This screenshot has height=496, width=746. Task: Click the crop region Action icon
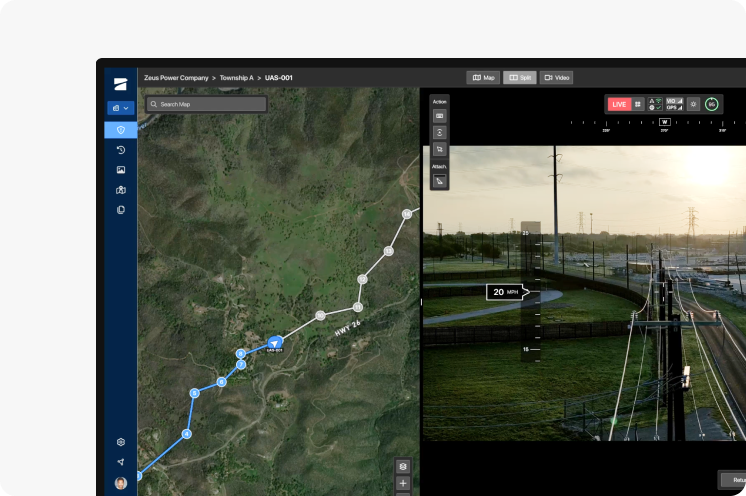pos(440,149)
